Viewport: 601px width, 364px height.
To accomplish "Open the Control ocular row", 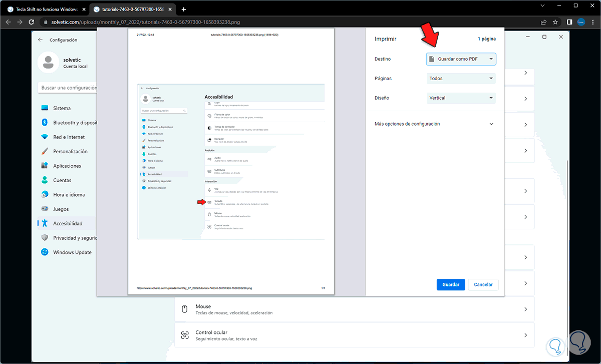I will (x=354, y=335).
